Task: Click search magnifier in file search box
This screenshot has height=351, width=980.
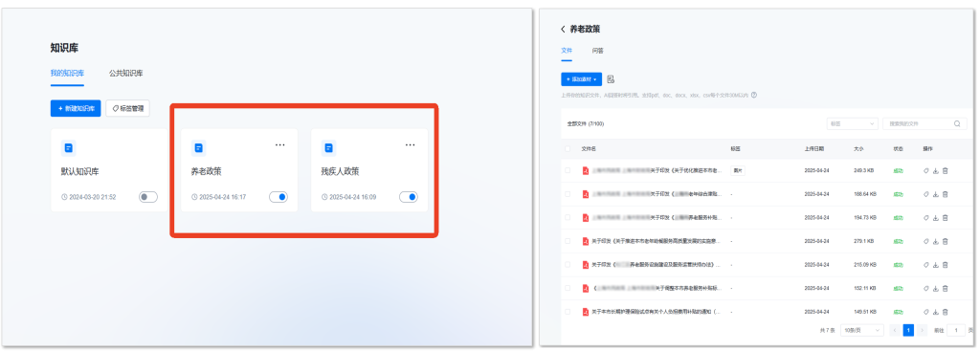Action: click(957, 123)
